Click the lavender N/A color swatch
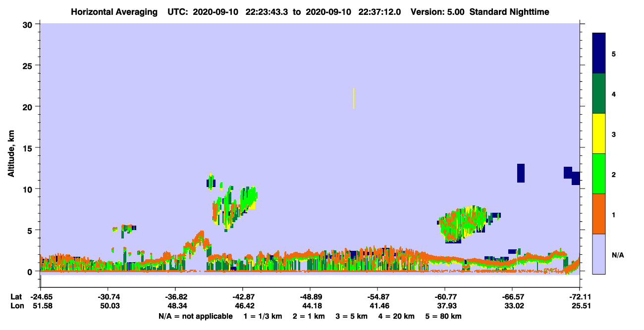Image resolution: width=644 pixels, height=330 pixels. [x=599, y=254]
